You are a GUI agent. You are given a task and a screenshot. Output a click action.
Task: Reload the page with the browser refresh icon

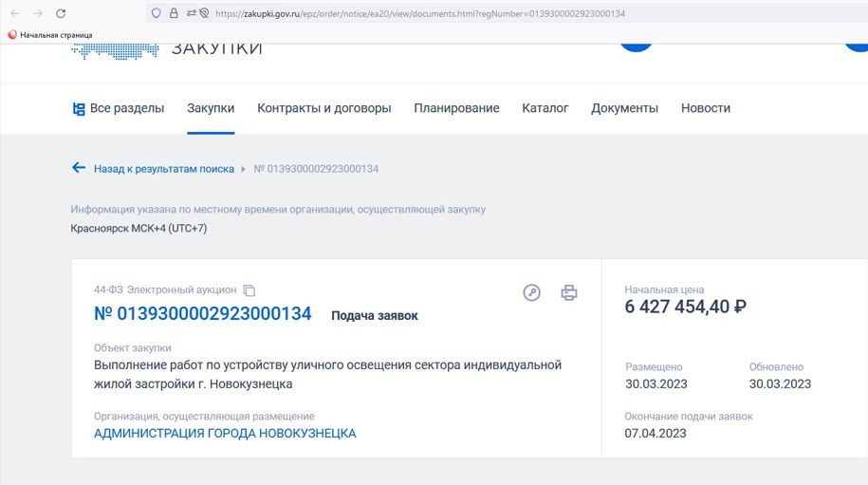(x=61, y=13)
